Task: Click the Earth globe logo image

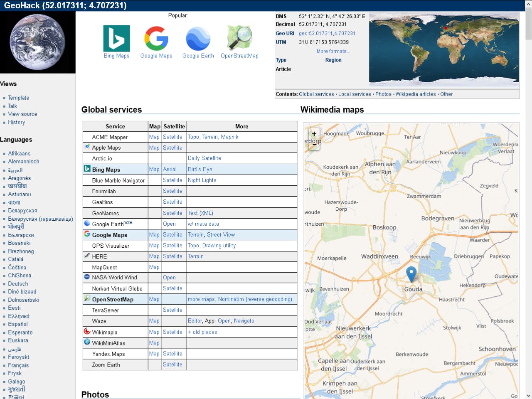Action: click(x=37, y=42)
